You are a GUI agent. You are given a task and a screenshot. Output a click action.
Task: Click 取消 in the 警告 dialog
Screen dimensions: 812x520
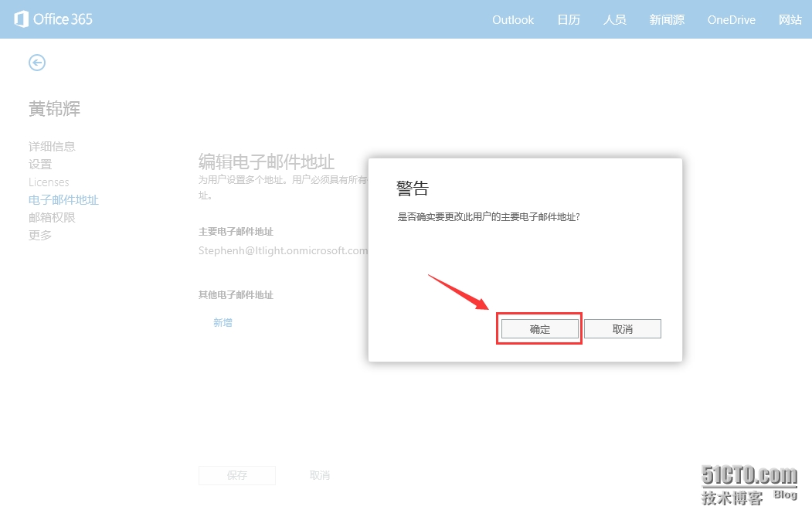tap(622, 329)
